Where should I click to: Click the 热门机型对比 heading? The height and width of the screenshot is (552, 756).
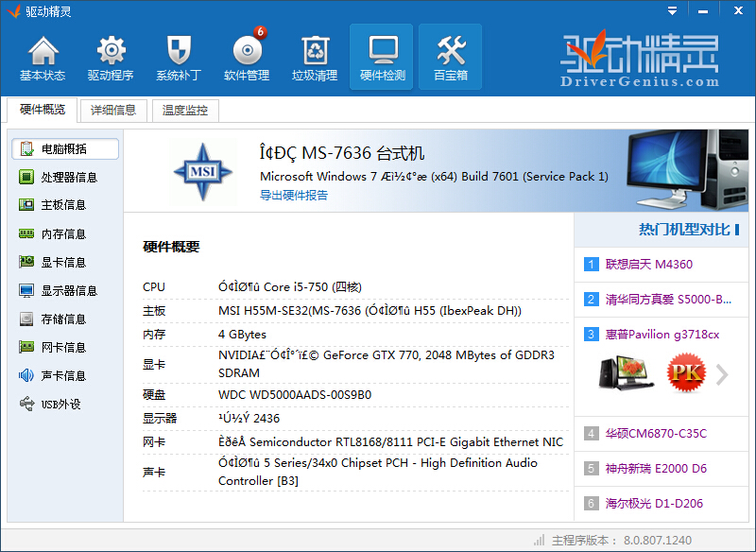[683, 230]
